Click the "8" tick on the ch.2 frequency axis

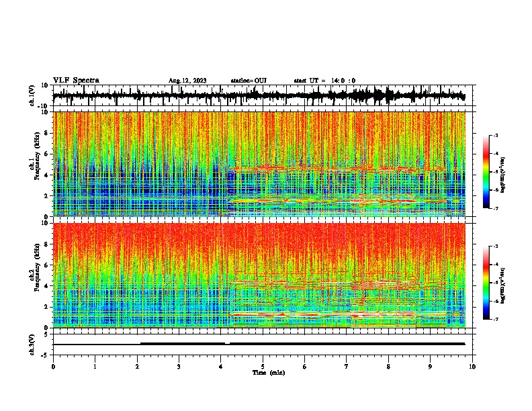pyautogui.click(x=47, y=244)
